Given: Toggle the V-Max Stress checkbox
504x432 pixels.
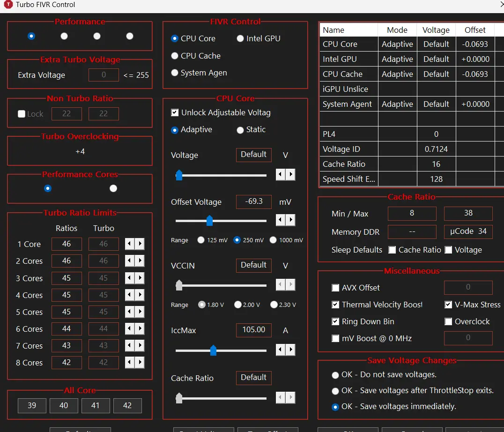Looking at the screenshot, I should pos(448,305).
